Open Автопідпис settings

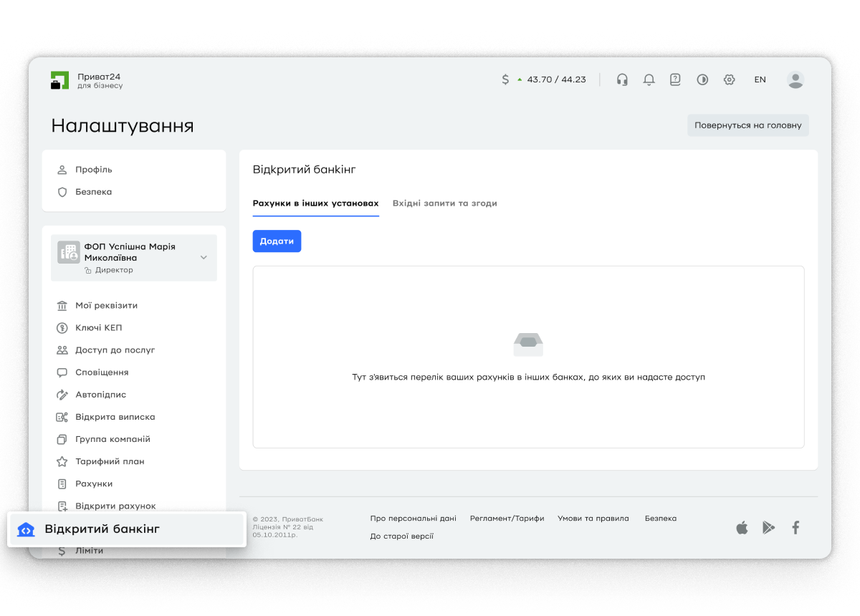[101, 395]
